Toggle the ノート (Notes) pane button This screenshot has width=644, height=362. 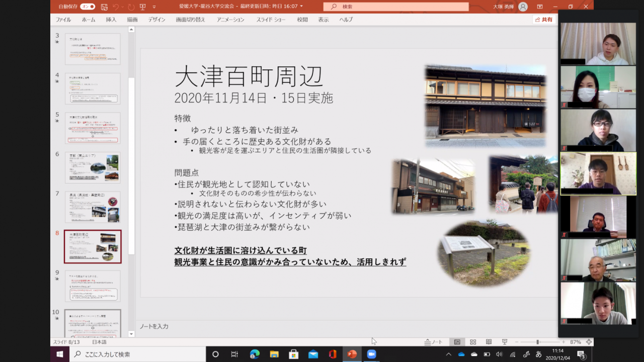point(433,342)
